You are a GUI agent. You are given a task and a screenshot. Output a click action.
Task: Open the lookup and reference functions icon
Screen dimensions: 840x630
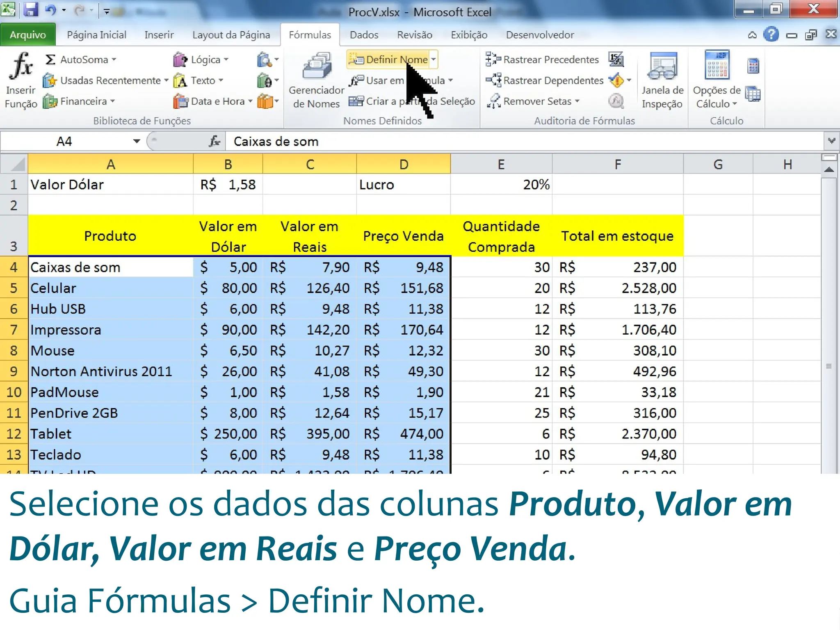[268, 60]
